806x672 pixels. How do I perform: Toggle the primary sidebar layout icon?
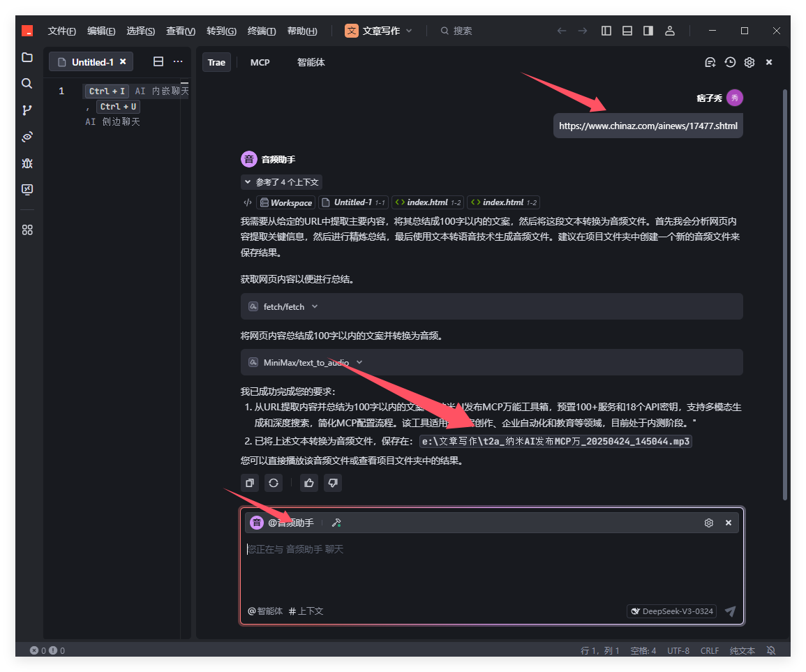pyautogui.click(x=606, y=31)
